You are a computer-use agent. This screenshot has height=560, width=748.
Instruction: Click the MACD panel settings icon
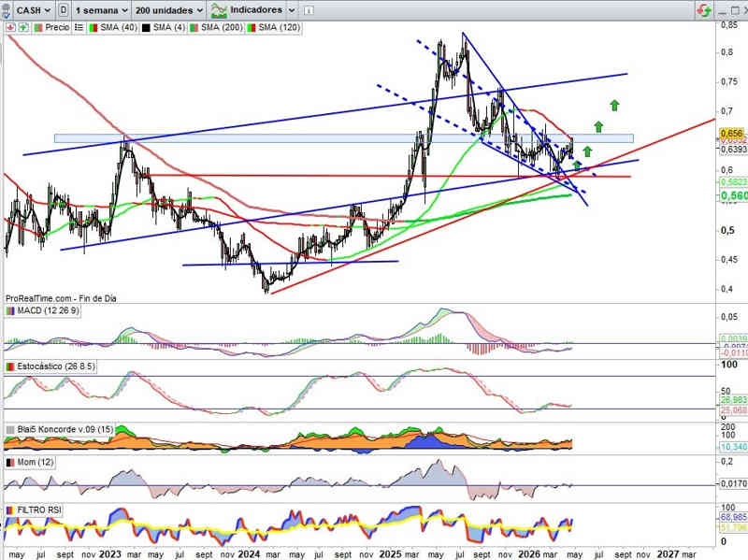pyautogui.click(x=10, y=311)
